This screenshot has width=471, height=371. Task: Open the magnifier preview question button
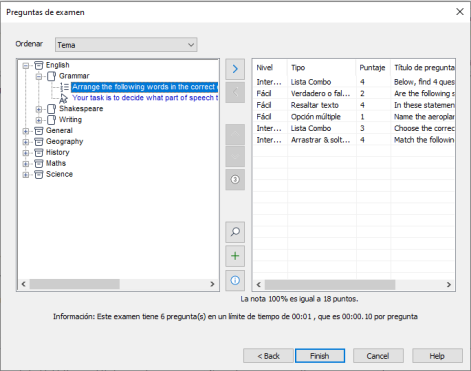pos(235,232)
